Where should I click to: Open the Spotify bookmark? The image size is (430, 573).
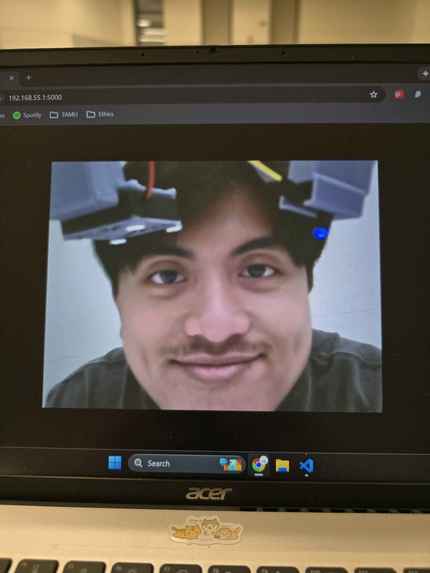click(x=27, y=115)
